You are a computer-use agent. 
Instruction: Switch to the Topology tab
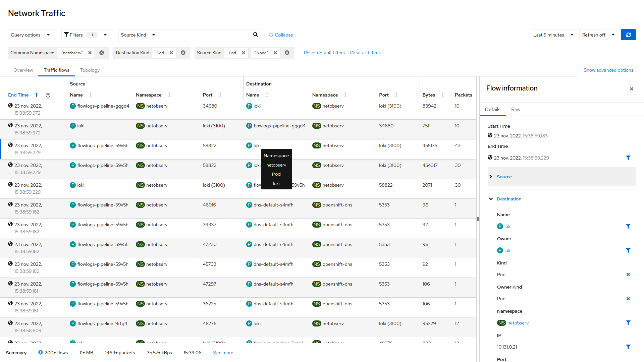coord(90,70)
